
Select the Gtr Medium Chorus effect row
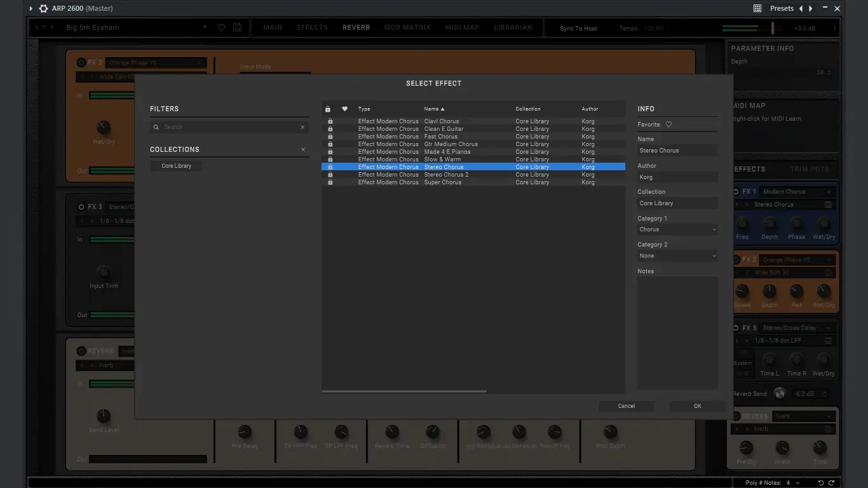pyautogui.click(x=473, y=144)
